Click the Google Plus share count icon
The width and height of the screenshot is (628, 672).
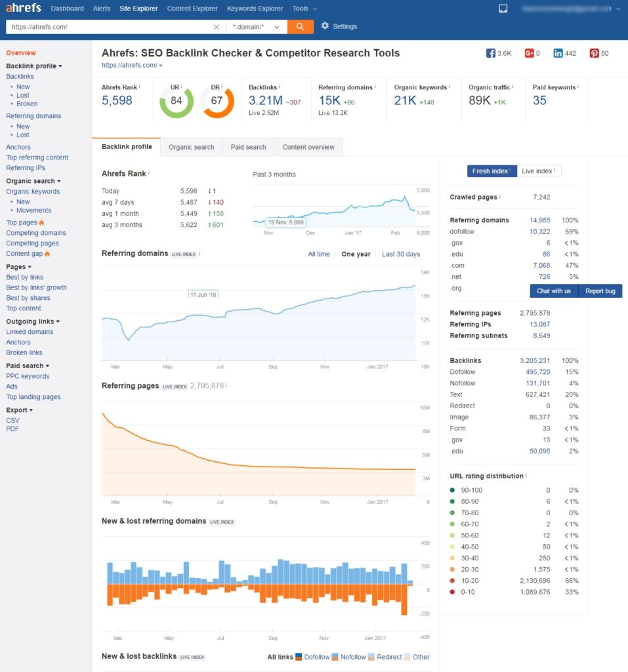(529, 53)
